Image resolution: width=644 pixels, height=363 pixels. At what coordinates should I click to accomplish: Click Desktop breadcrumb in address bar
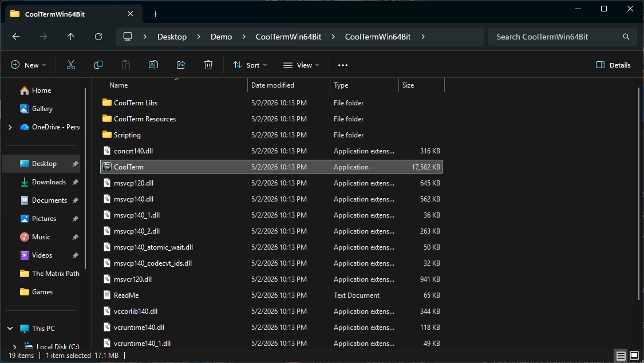[172, 37]
